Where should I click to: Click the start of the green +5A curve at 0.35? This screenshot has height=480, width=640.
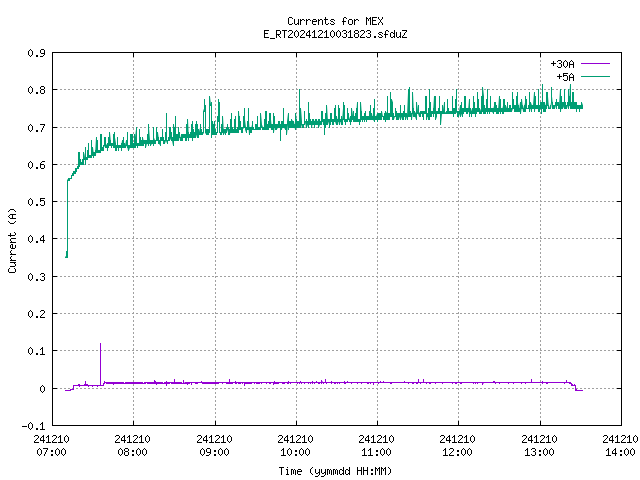pos(67,256)
